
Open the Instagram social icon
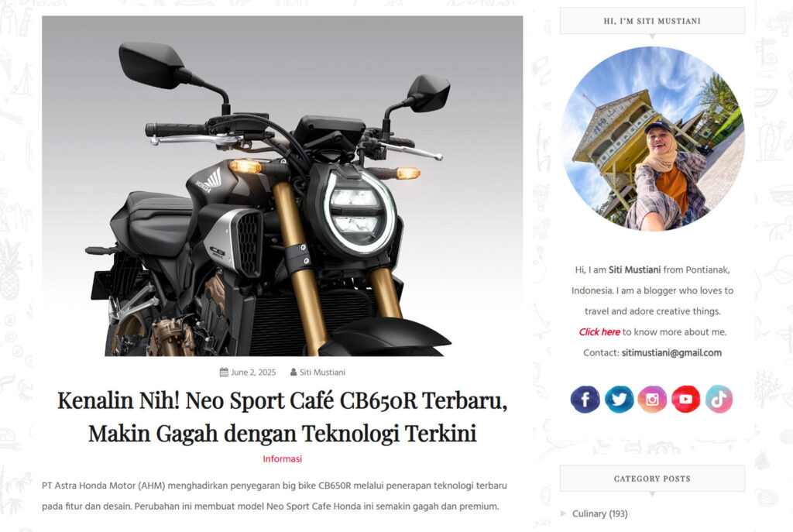[652, 399]
